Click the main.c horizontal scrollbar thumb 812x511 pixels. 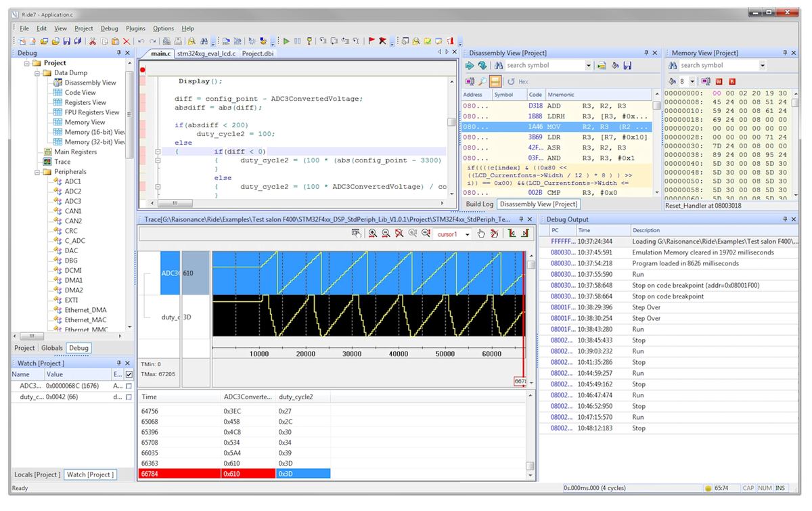(175, 202)
